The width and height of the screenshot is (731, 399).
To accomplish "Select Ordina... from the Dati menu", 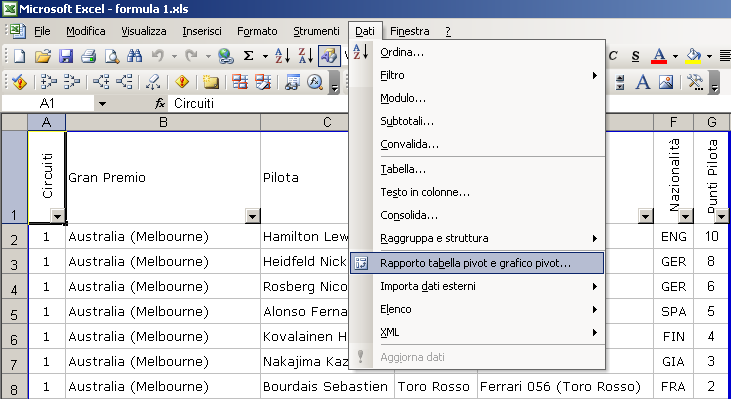I will pyautogui.click(x=477, y=52).
